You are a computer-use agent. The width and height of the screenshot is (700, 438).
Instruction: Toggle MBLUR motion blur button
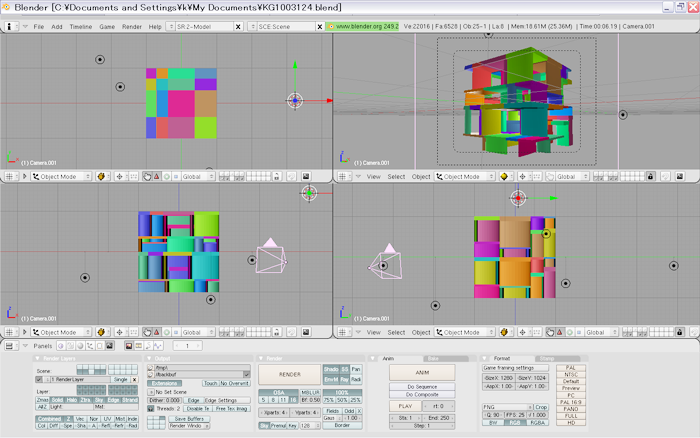coord(309,393)
